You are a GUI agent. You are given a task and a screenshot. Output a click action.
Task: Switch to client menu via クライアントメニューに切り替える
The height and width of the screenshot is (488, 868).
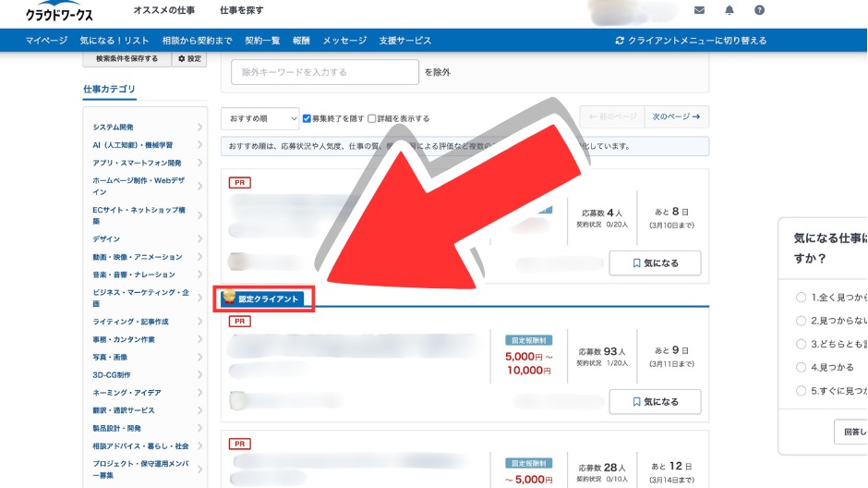(691, 41)
